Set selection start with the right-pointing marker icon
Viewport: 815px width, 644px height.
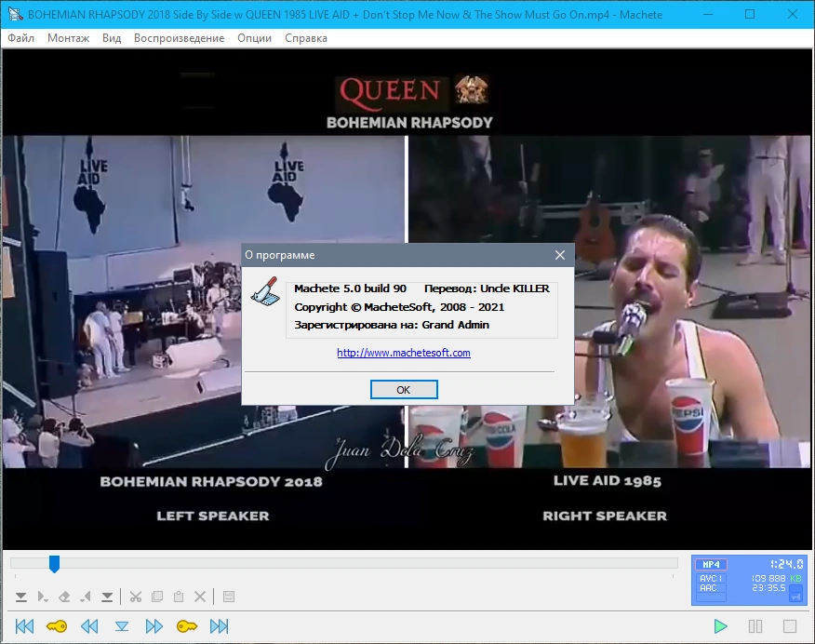click(43, 597)
